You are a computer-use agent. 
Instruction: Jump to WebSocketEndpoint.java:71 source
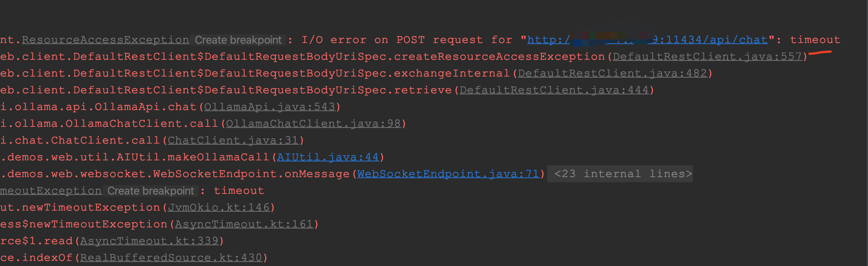tap(448, 174)
